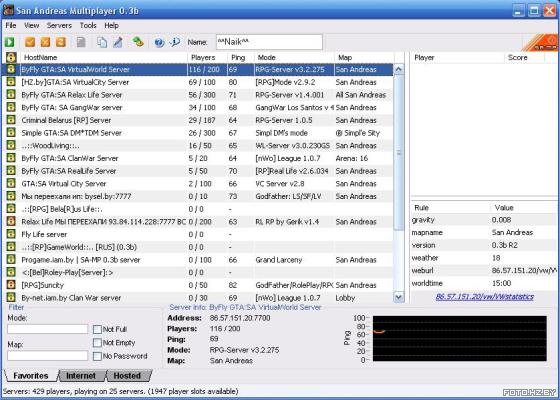The image size is (560, 400).
Task: Open the Tools menu
Action: pyautogui.click(x=88, y=26)
